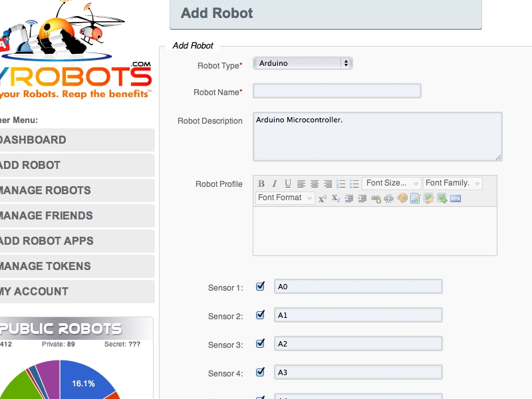Image resolution: width=532 pixels, height=399 pixels.
Task: Toggle the Sensor 1 checkbox
Action: point(260,287)
